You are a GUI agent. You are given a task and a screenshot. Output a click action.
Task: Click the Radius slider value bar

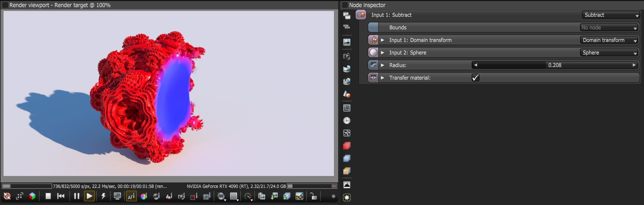coord(555,65)
